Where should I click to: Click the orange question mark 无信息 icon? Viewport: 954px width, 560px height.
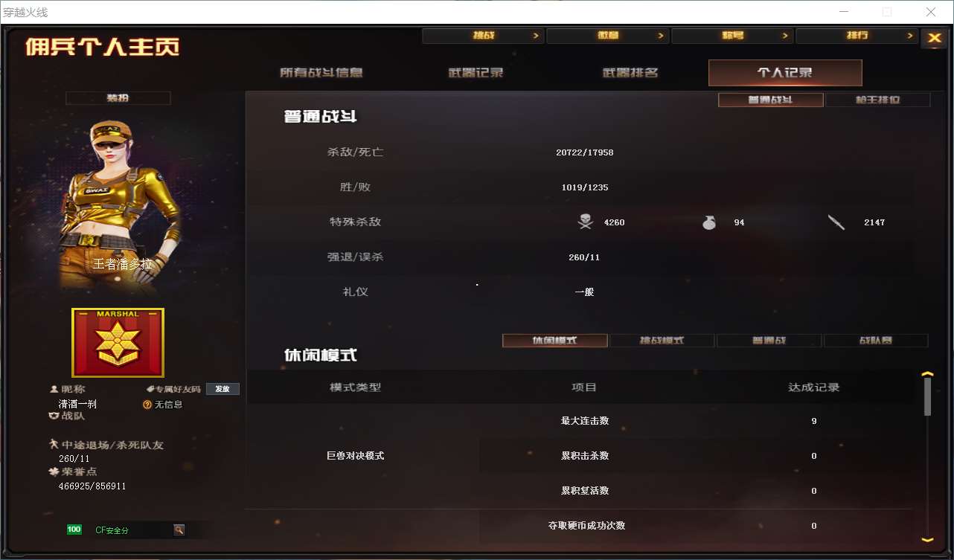[x=147, y=405]
